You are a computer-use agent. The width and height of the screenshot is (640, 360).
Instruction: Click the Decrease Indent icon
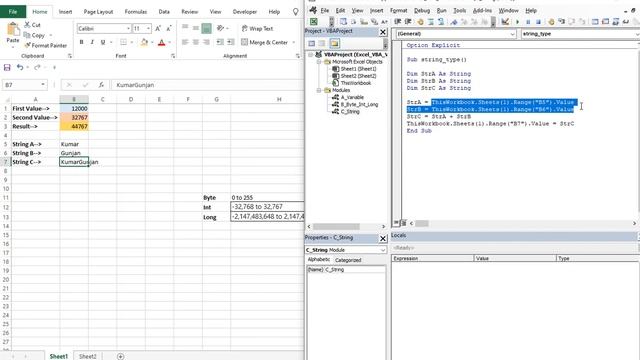point(220,42)
